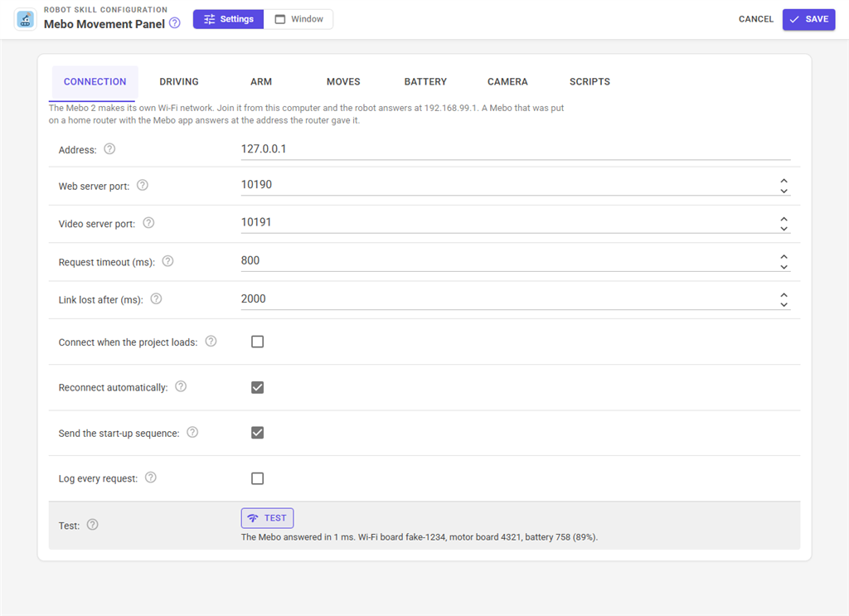849x616 pixels.
Task: Show help for Log every request
Action: [151, 478]
